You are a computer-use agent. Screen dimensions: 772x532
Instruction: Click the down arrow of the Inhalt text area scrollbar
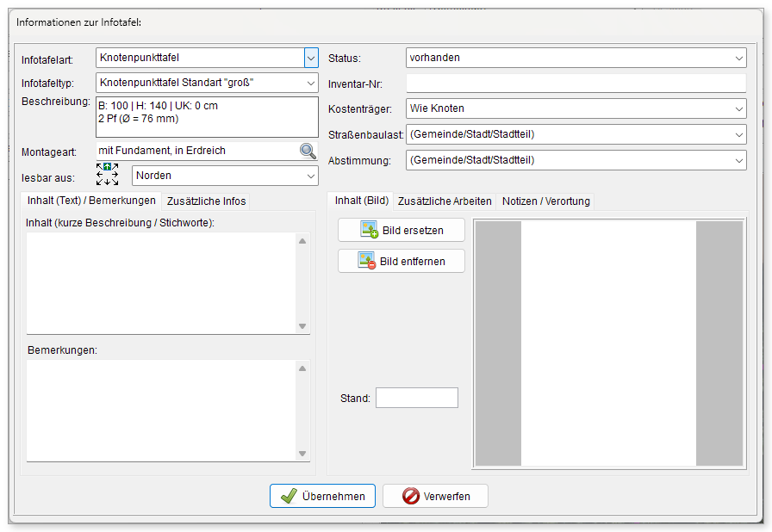click(302, 326)
